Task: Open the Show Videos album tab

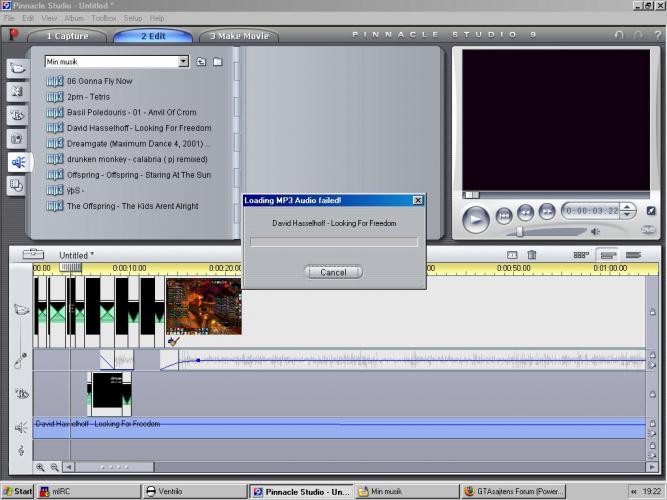Action: coord(17,68)
